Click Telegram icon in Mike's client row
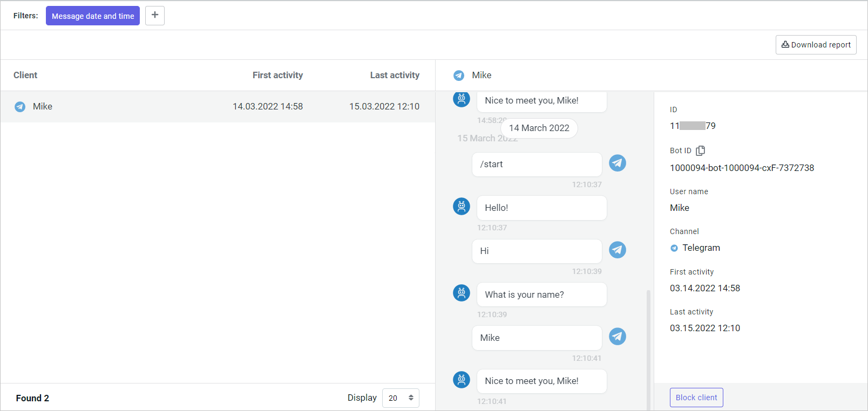The width and height of the screenshot is (868, 411). pyautogui.click(x=20, y=107)
